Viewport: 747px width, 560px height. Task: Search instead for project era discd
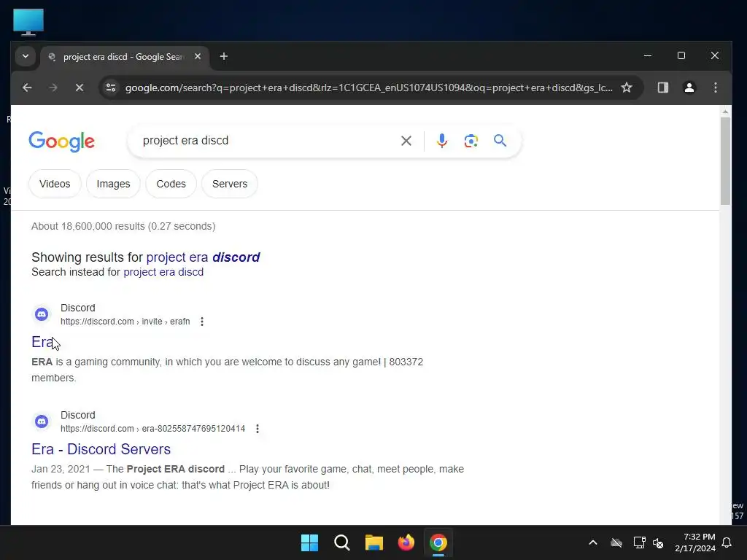click(163, 272)
